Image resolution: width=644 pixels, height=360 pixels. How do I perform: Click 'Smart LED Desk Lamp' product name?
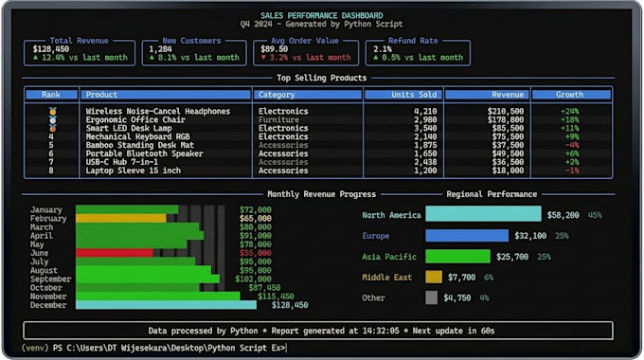tap(129, 128)
